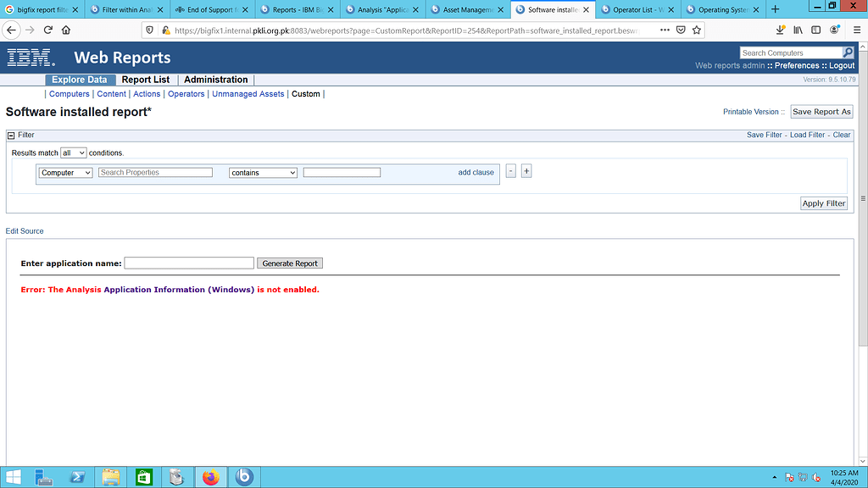Screen dimensions: 868x488
Task: Collapse the Filter panel
Action: 8,135
